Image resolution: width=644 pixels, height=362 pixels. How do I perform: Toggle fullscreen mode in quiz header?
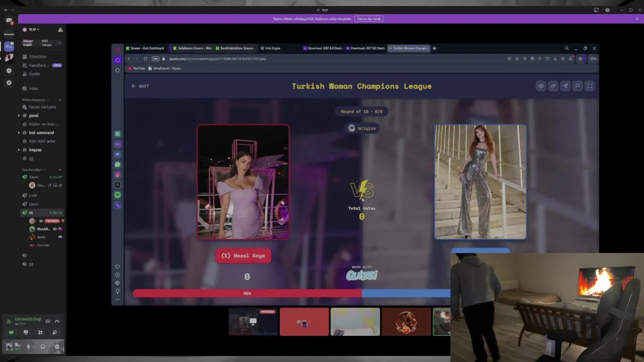pyautogui.click(x=590, y=86)
